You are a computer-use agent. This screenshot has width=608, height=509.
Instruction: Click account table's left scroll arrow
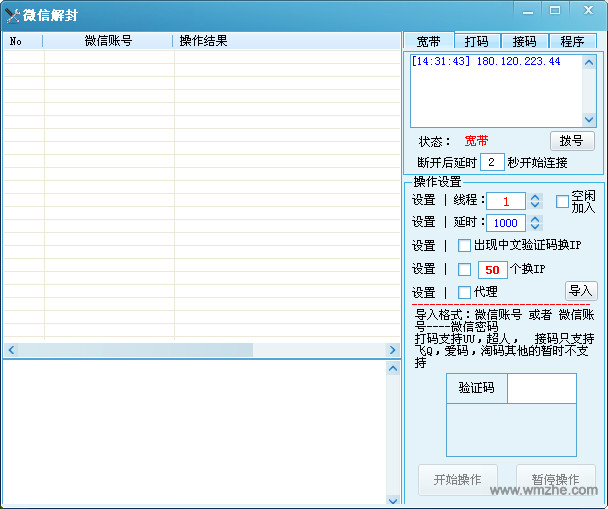(10, 350)
